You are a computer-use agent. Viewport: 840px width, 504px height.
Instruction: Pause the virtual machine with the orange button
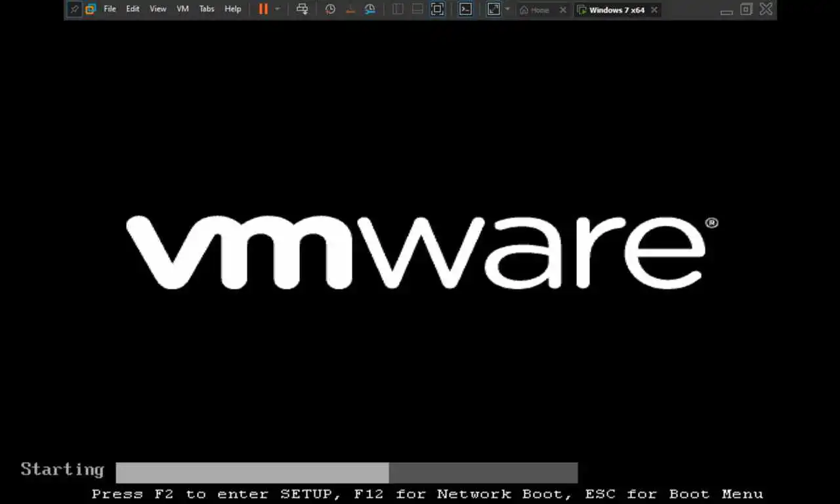point(263,9)
